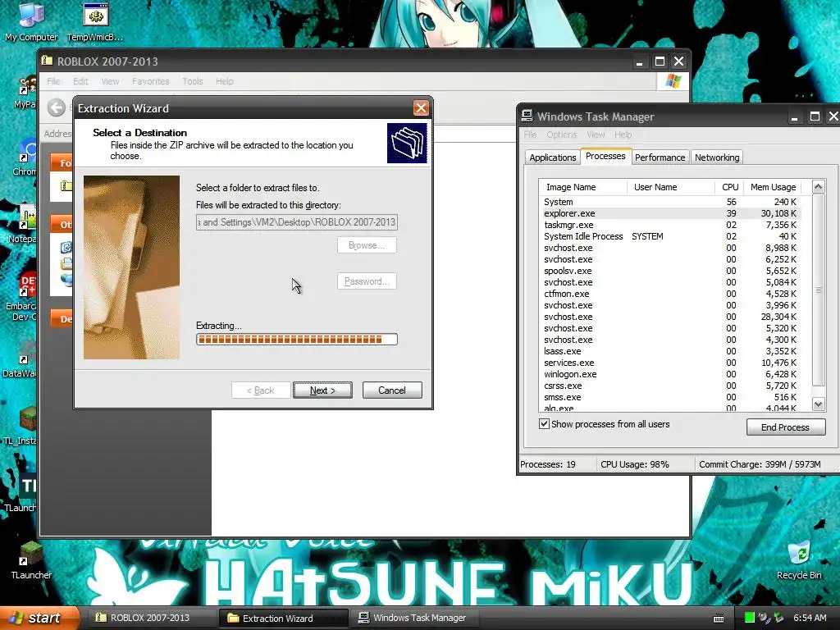
Task: Click the extraction directory path field
Action: (x=297, y=221)
